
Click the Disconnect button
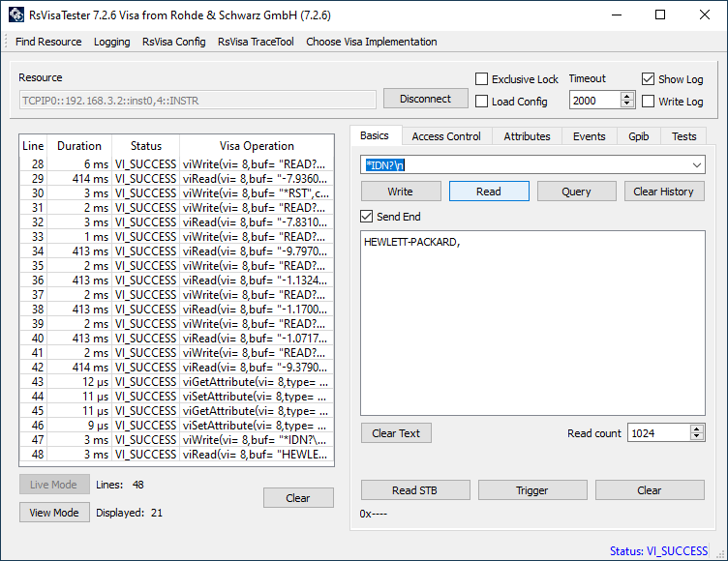(x=425, y=99)
